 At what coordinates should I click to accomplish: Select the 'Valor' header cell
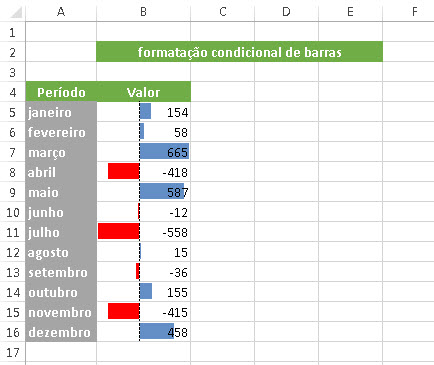[143, 92]
